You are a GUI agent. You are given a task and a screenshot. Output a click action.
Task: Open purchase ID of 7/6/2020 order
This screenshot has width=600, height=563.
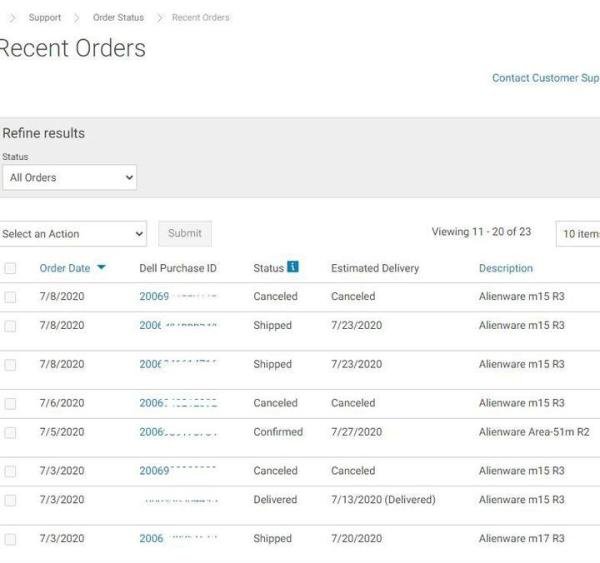pos(178,403)
